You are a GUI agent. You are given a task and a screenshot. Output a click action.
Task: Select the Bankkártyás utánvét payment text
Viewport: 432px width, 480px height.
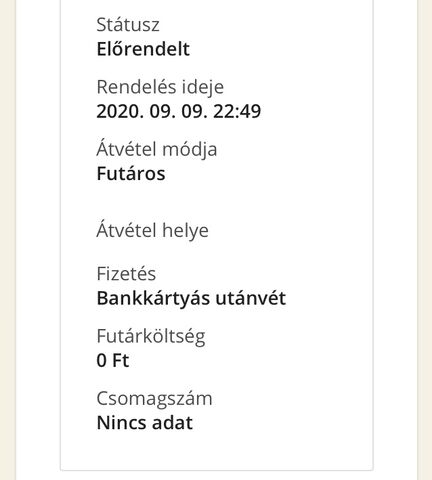(191, 298)
